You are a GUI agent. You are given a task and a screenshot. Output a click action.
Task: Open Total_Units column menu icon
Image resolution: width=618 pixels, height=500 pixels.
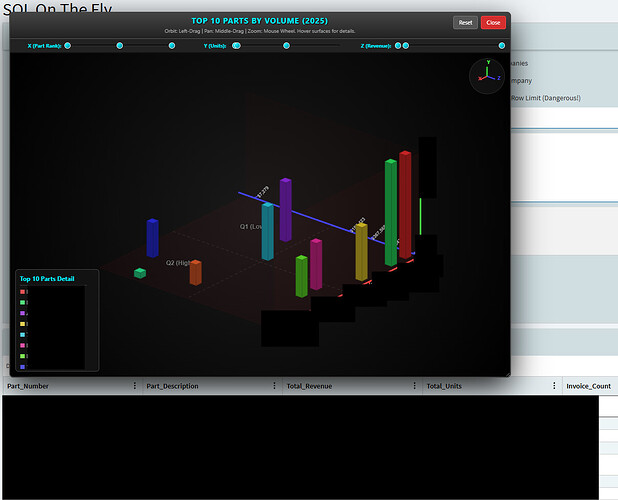[554, 385]
